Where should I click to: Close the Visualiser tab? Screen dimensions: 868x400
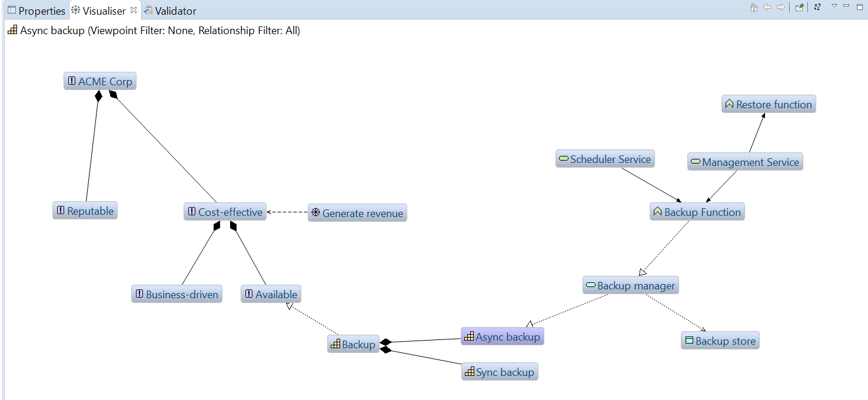click(x=134, y=10)
